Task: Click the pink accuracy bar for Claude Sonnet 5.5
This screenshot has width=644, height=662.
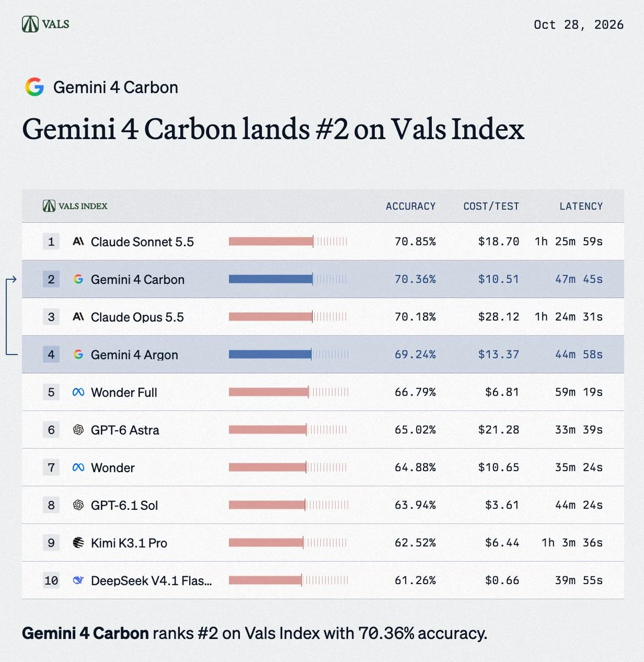Action: pyautogui.click(x=271, y=241)
